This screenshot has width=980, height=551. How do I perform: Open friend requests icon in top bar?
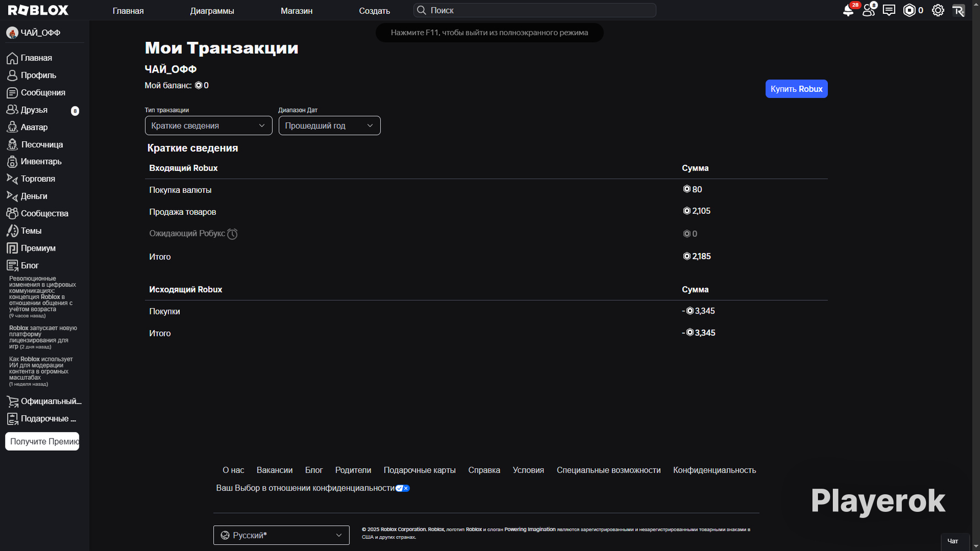[x=869, y=10]
